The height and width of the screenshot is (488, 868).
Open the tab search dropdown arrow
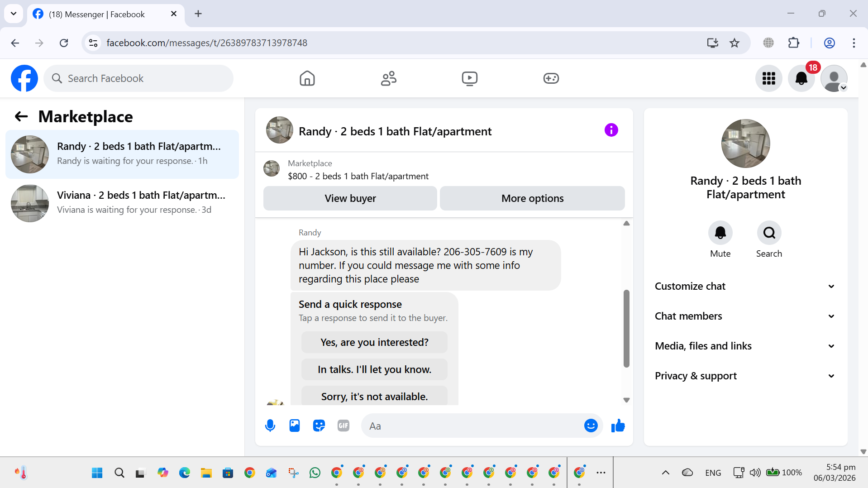coord(14,14)
